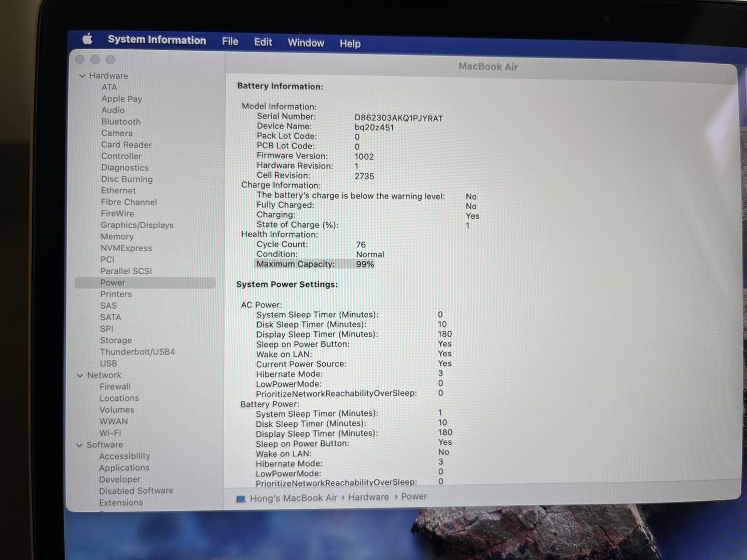Select PCI in the sidebar

point(107,259)
